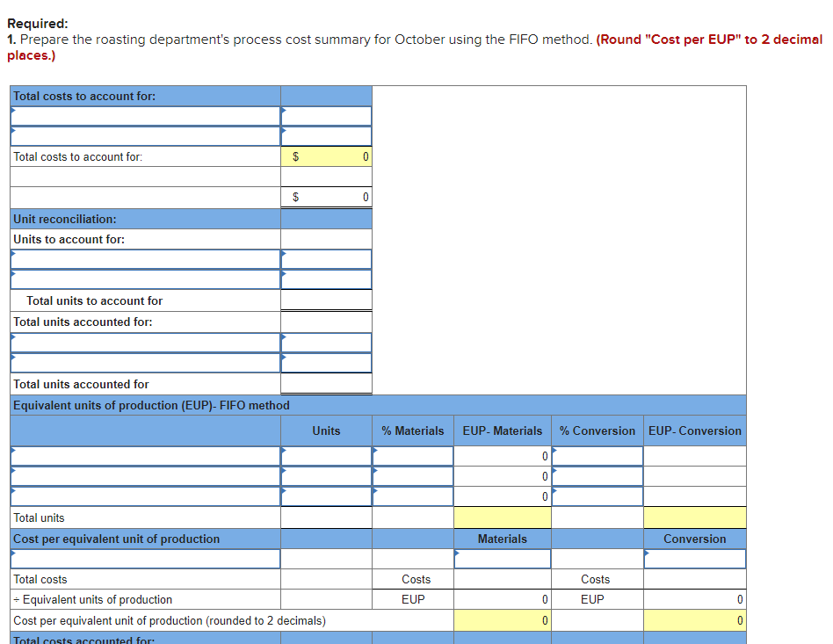Open the second cost description dropdown cell
The image size is (833, 644).
point(145,135)
